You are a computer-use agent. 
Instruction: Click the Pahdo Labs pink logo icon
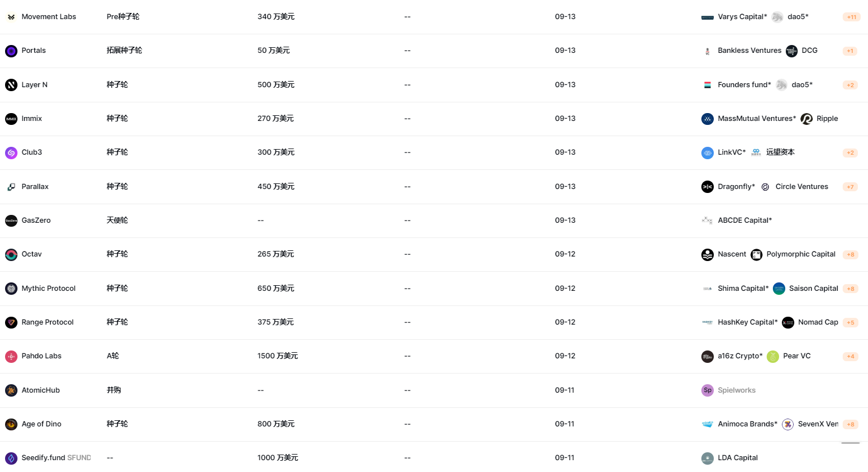[11, 356]
